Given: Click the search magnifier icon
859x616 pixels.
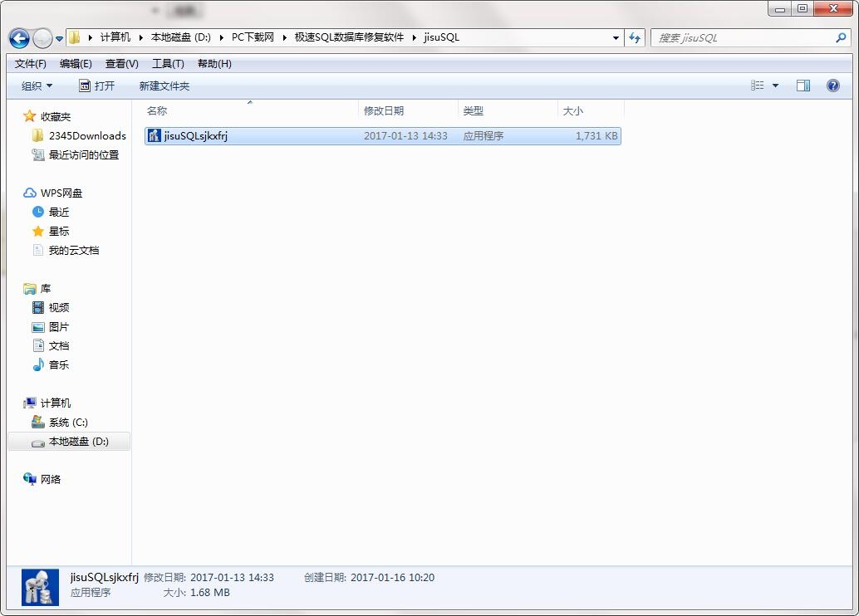Looking at the screenshot, I should 841,38.
